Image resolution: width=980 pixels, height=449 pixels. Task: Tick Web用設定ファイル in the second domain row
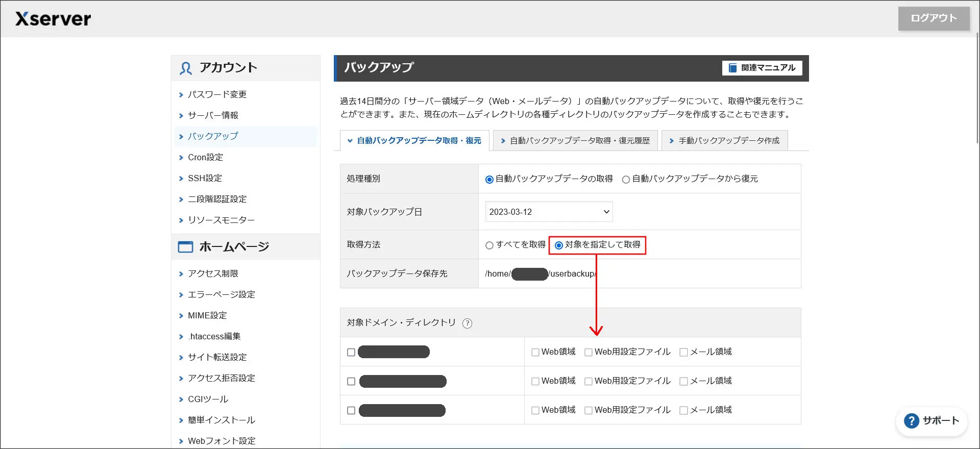[x=589, y=381]
